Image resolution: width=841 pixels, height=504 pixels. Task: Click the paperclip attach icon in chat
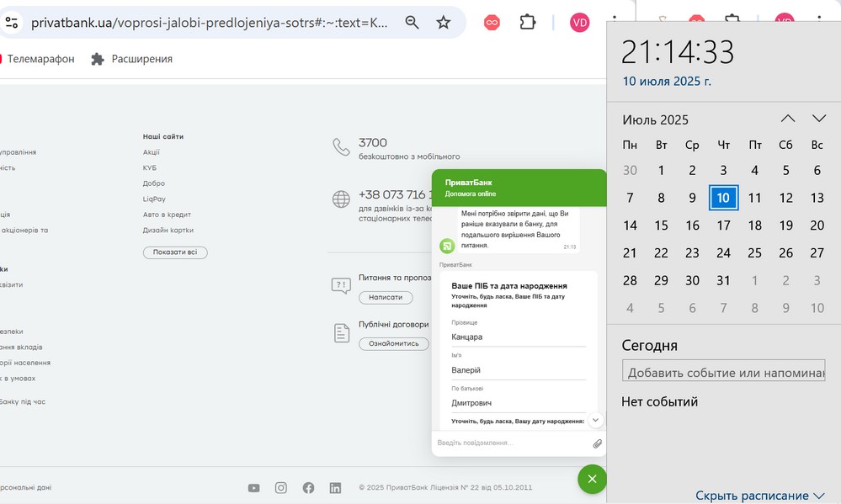(597, 443)
